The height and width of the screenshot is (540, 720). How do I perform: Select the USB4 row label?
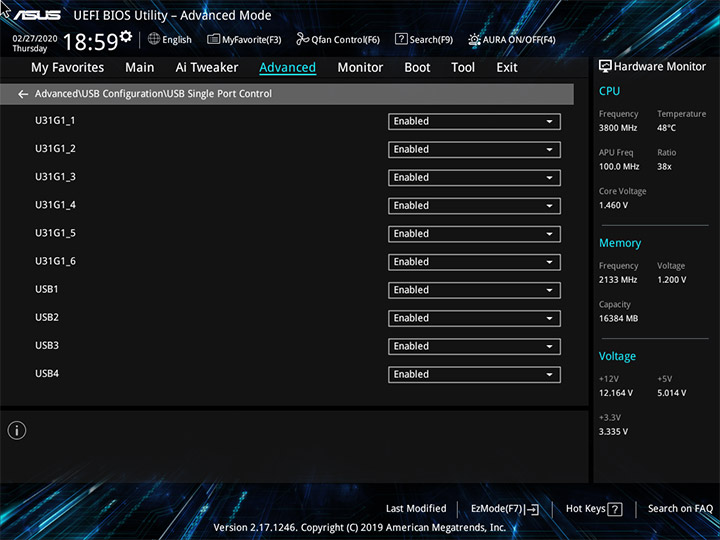coord(47,374)
